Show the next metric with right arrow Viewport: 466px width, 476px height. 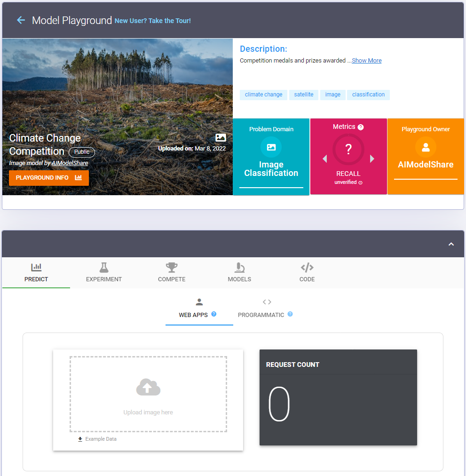pyautogui.click(x=372, y=159)
